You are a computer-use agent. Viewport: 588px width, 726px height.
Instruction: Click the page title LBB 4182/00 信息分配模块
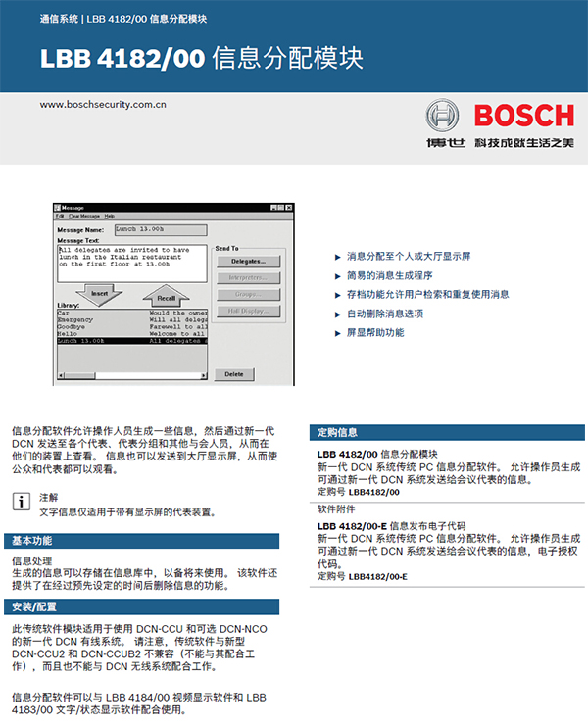(x=202, y=59)
